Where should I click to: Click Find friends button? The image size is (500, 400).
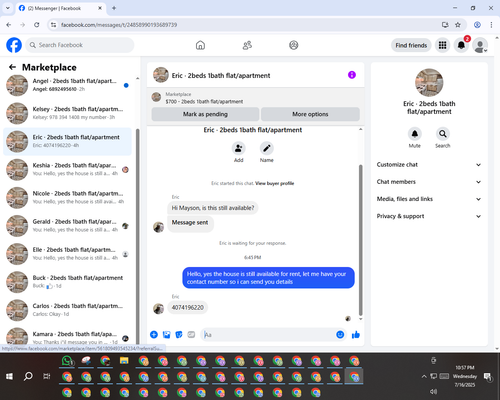coord(411,45)
